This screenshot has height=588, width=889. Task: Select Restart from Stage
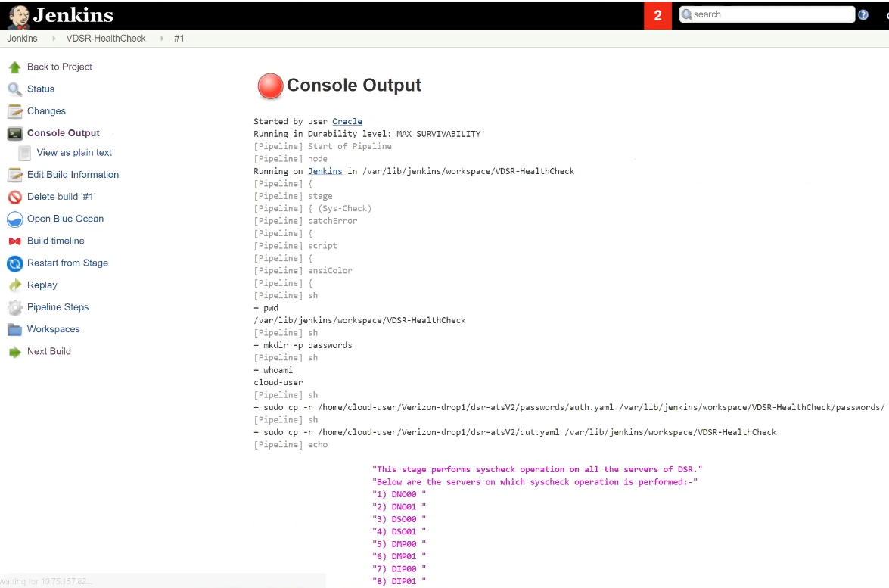pyautogui.click(x=67, y=263)
